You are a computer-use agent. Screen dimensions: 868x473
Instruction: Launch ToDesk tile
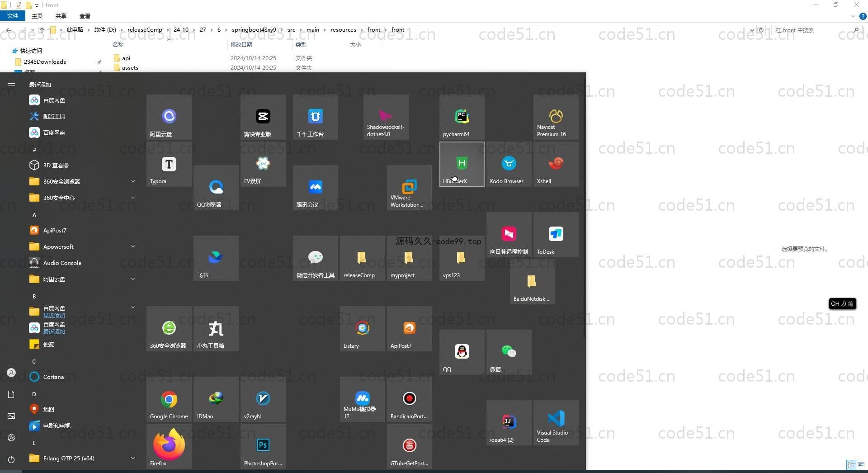[556, 235]
